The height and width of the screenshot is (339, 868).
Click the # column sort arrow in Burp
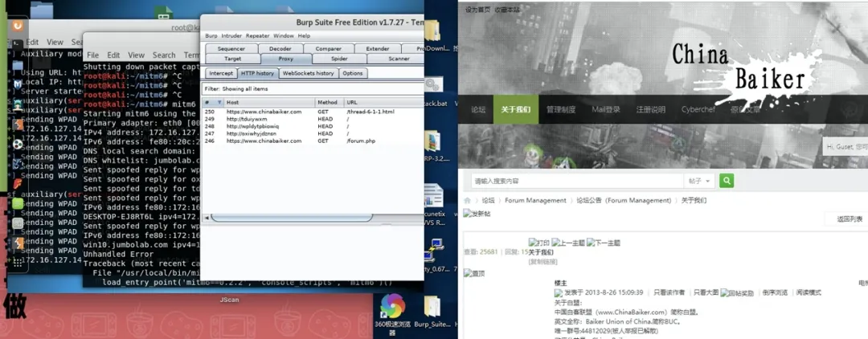tap(219, 103)
